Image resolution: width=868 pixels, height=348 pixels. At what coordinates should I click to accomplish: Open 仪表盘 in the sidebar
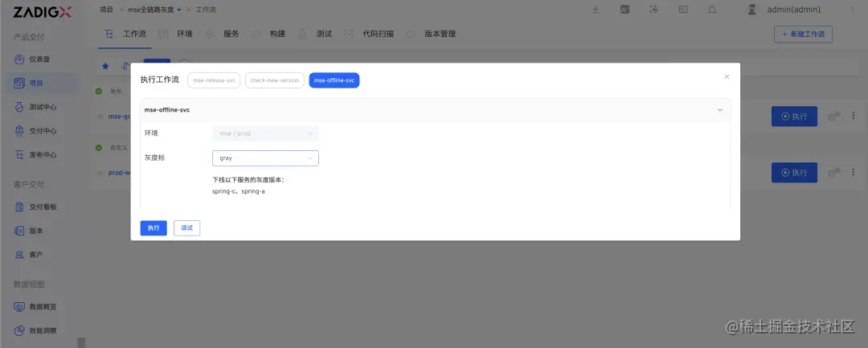point(39,59)
